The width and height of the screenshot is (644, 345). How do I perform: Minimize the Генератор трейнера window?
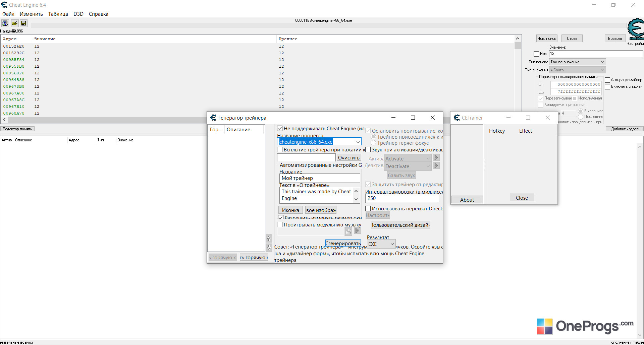pos(393,118)
